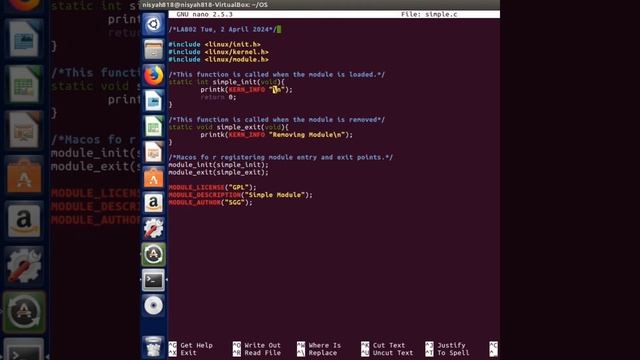Click the '#include <linux/module.h>' line
Image resolution: width=640 pixels, height=360 pixels.
218,60
